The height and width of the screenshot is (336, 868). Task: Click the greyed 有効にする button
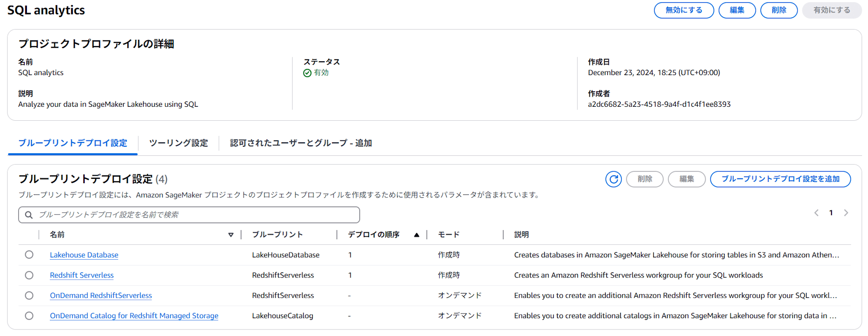pos(832,10)
